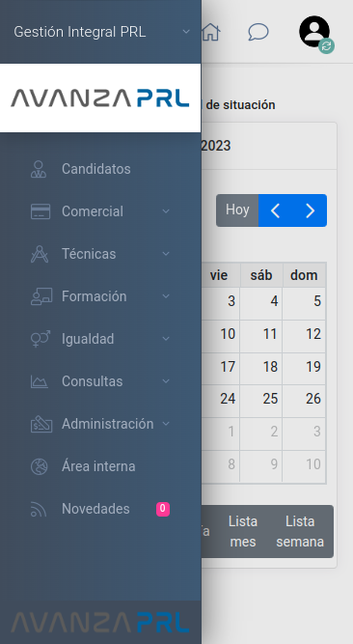This screenshot has width=353, height=644.
Task: Open the home icon in header
Action: point(211,32)
